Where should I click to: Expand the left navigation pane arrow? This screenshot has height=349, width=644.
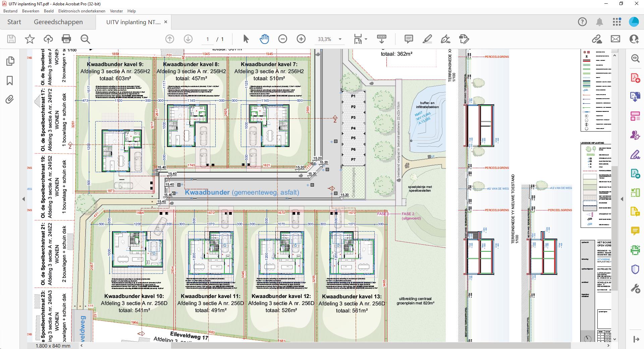23,199
